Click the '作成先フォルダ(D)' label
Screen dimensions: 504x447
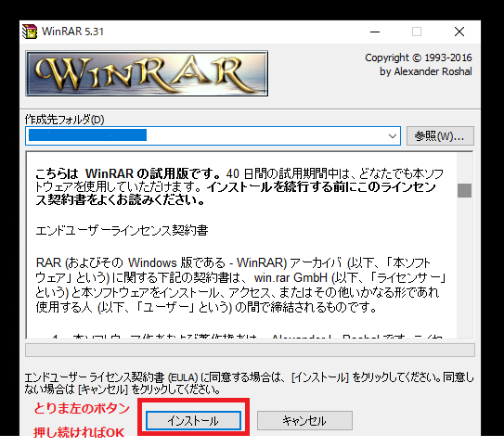pos(65,120)
